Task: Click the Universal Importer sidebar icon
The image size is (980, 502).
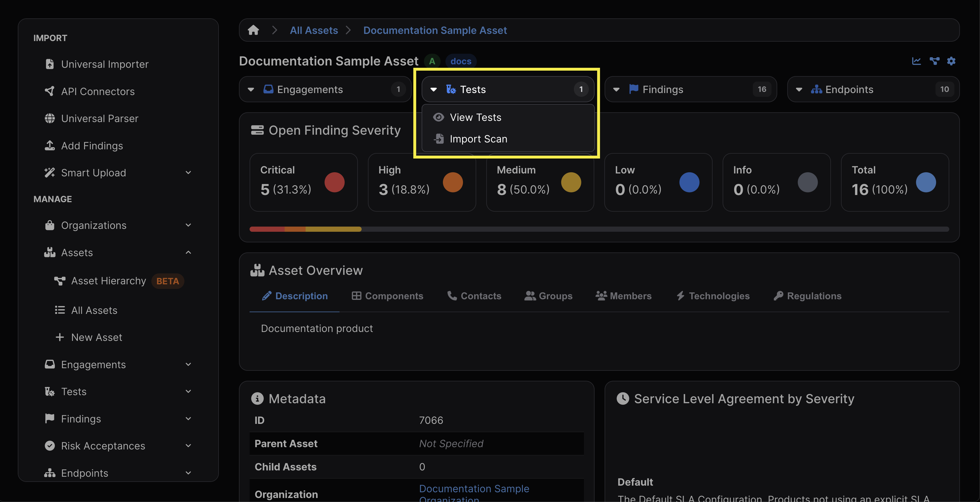Action: tap(50, 64)
